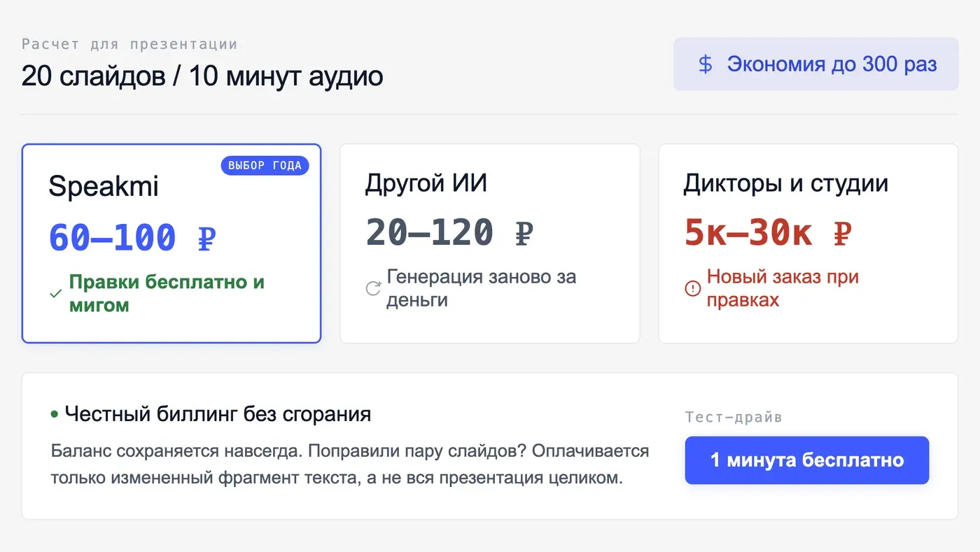The width and height of the screenshot is (980, 552).
Task: Click the '5к–30к ₽' price
Action: point(768,232)
